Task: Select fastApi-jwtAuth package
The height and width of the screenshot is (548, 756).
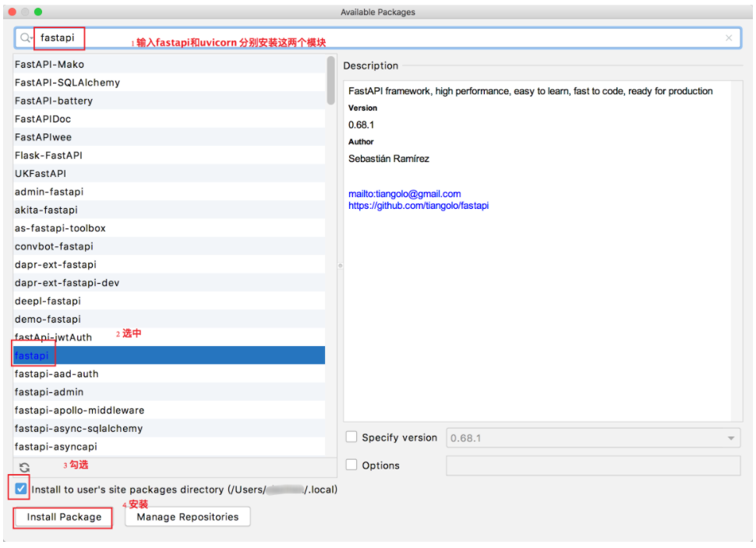Action: click(x=169, y=338)
